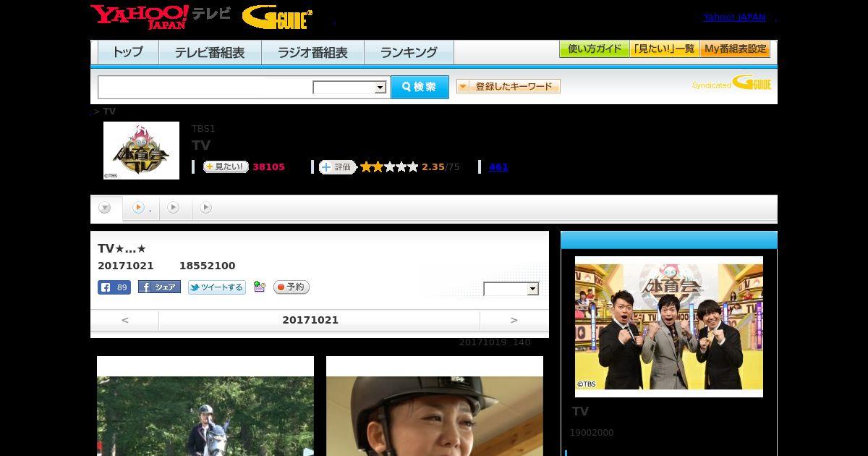Screen dimensions: 868x456
Task: Click the 検索 search button
Action: click(x=420, y=87)
